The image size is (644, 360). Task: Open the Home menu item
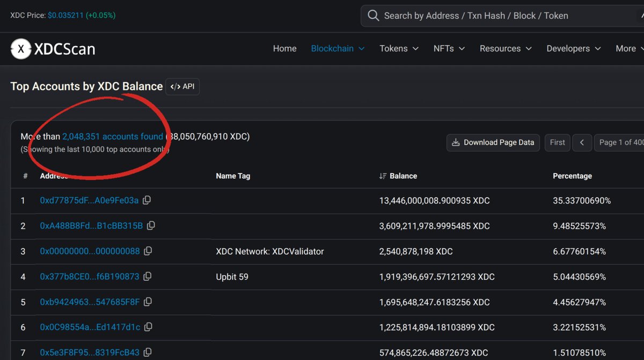point(284,48)
